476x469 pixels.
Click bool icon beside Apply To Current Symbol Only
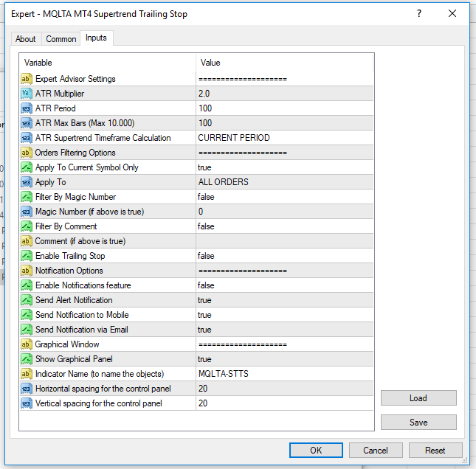point(27,167)
